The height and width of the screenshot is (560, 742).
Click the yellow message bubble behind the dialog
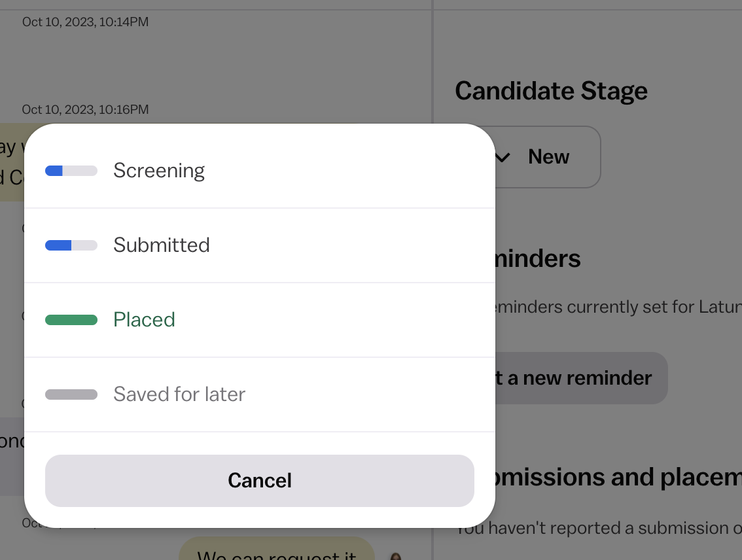(12, 162)
